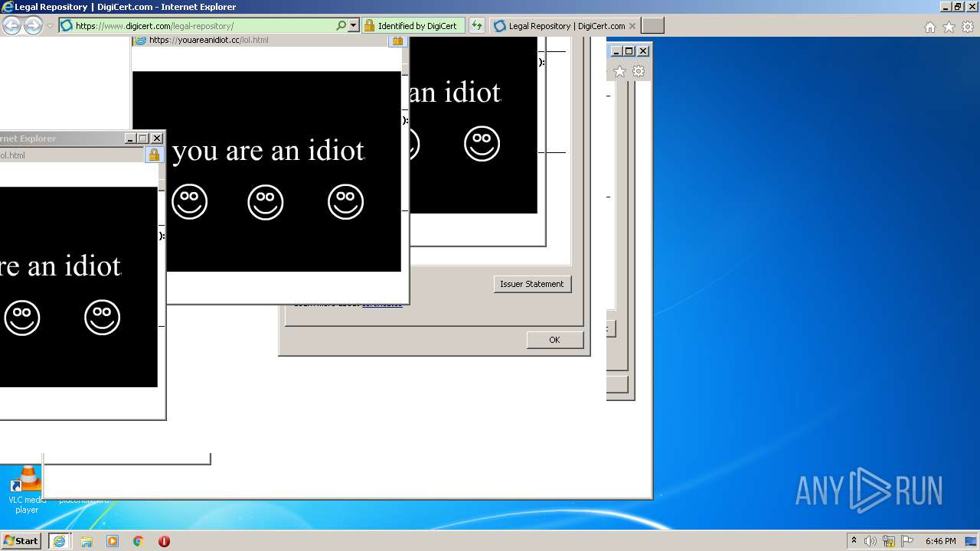Image resolution: width=980 pixels, height=551 pixels.
Task: Refresh the page with the green arrows
Action: pyautogui.click(x=477, y=26)
